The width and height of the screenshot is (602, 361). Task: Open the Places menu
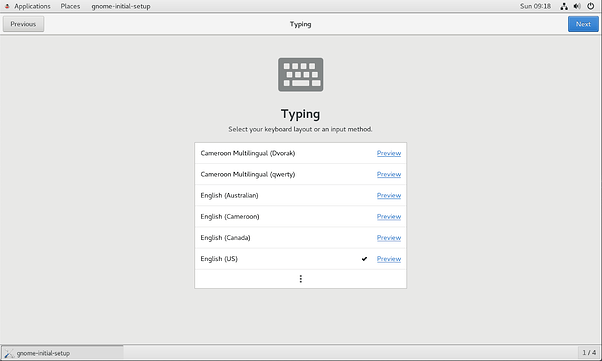(x=70, y=6)
